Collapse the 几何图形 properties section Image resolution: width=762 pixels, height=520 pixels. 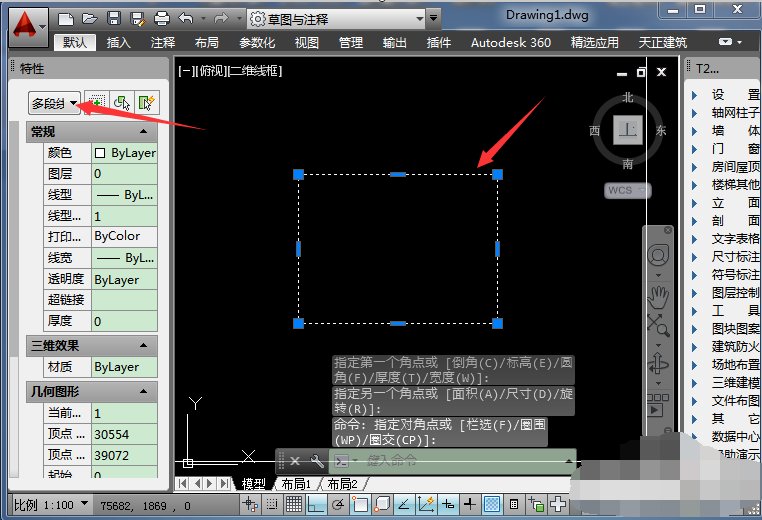click(x=143, y=391)
